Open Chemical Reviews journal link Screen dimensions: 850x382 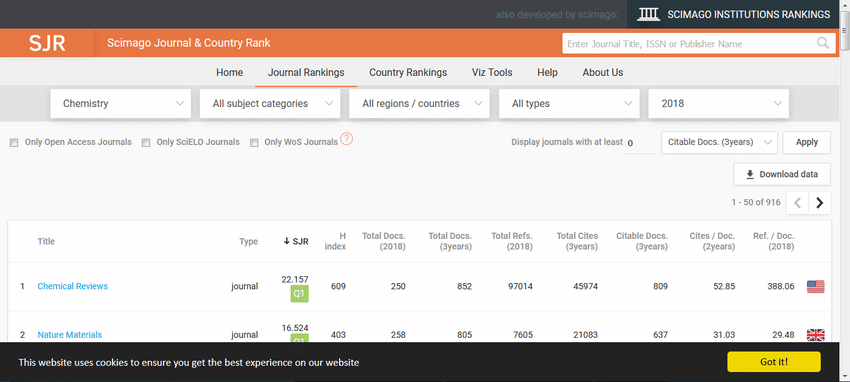click(73, 286)
